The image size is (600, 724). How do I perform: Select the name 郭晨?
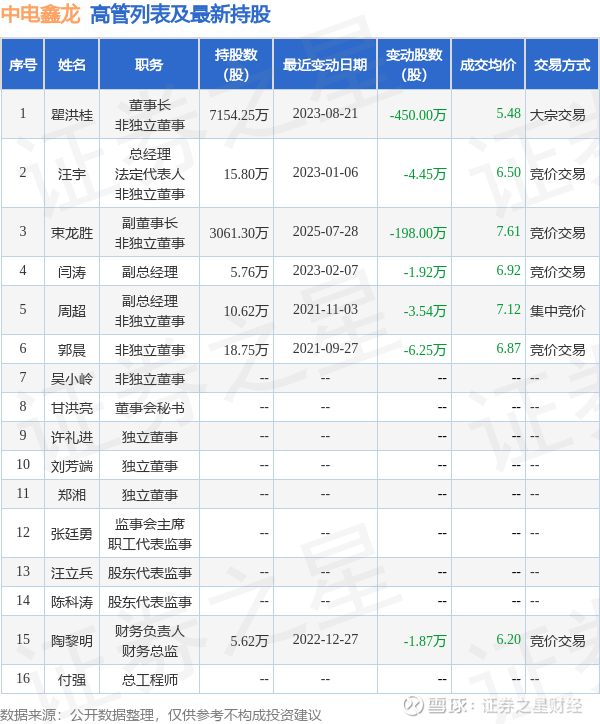pyautogui.click(x=72, y=350)
